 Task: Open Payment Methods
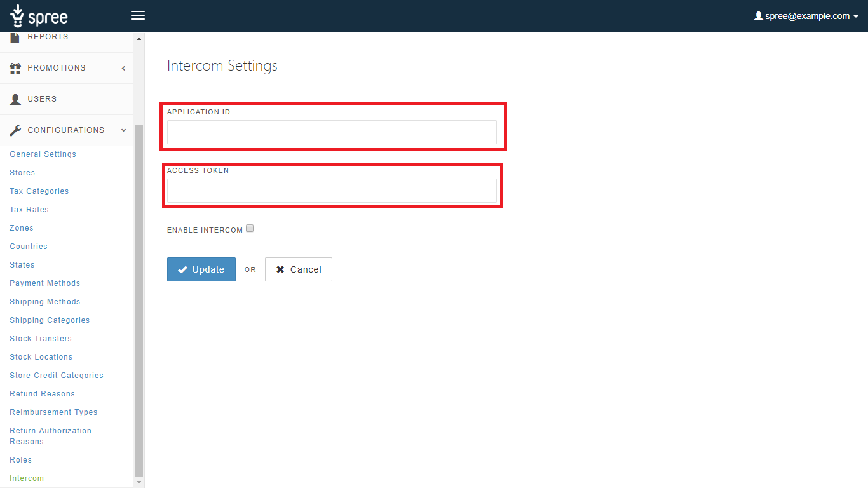tap(45, 283)
